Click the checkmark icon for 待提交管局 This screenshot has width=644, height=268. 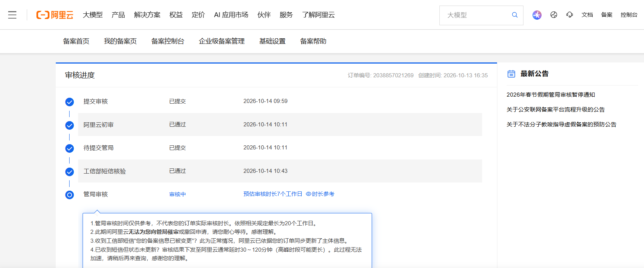pos(70,149)
